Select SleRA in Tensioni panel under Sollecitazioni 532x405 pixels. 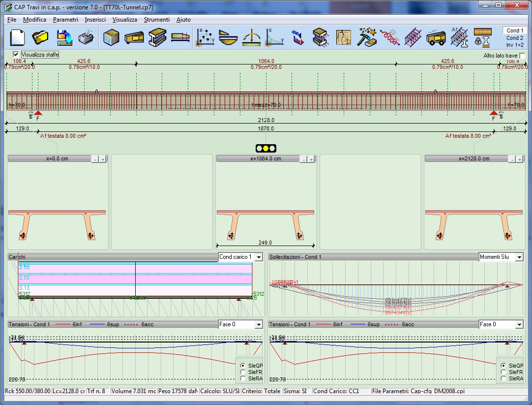(503, 378)
